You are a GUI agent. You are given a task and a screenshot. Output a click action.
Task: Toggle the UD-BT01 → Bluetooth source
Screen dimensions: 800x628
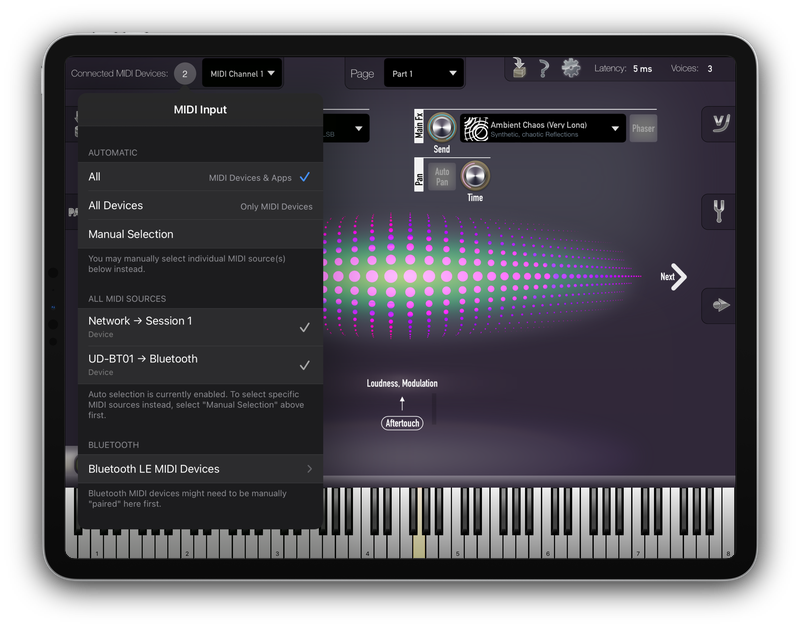pyautogui.click(x=200, y=364)
